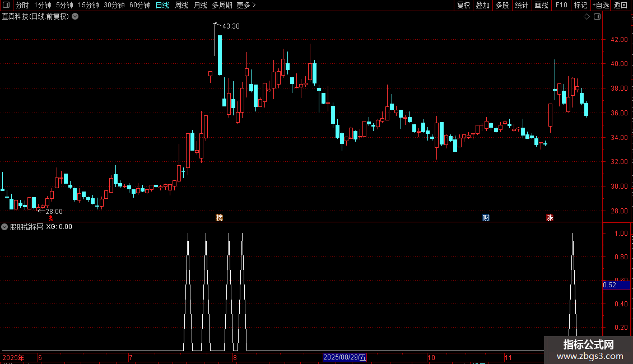
Task: Add stock with +自选 button
Action: [x=601, y=5]
